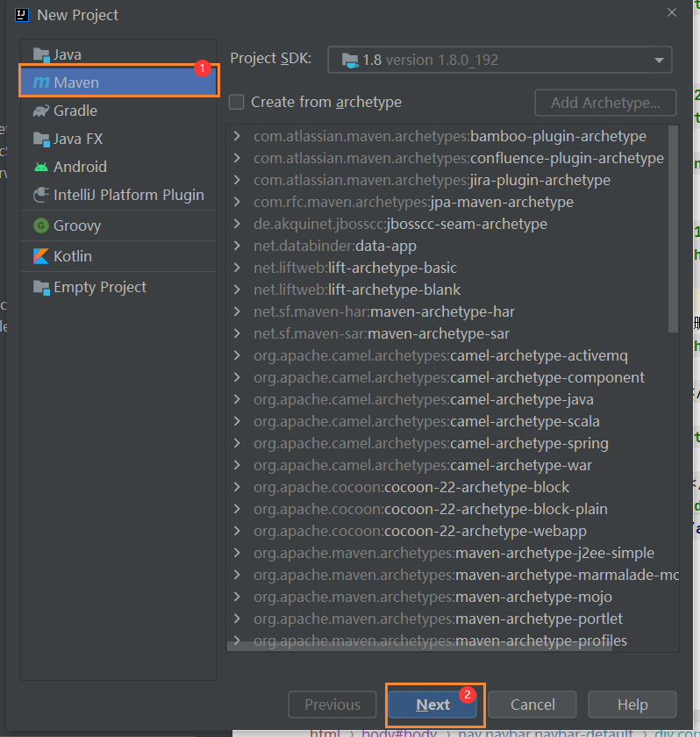Select Maven project type
The height and width of the screenshot is (737, 700).
pos(118,82)
